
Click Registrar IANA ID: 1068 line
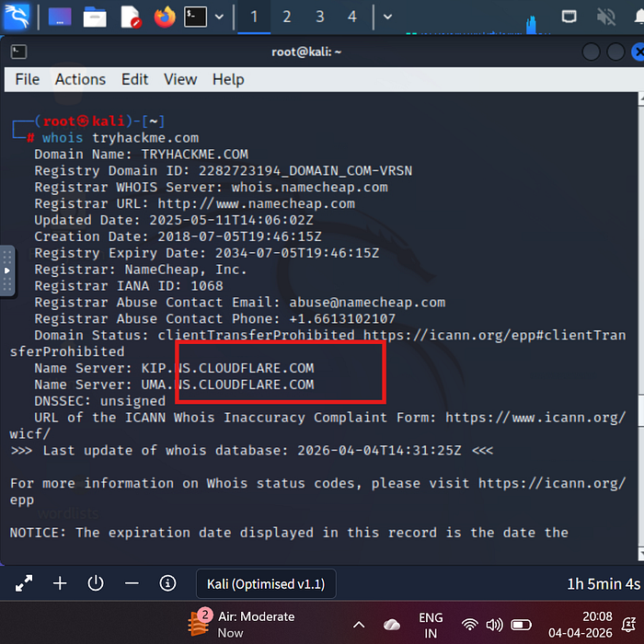[x=129, y=286]
